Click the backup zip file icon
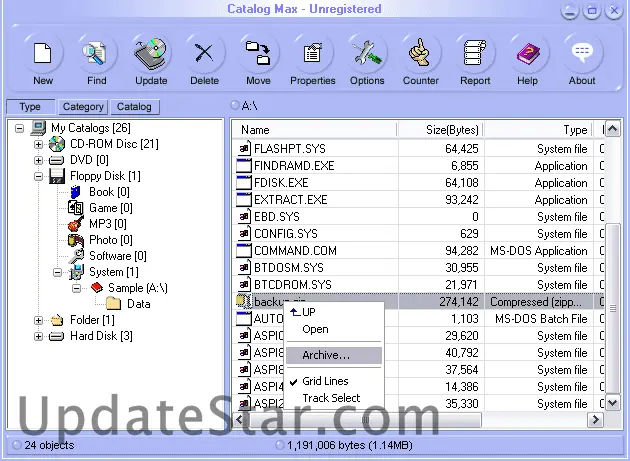 coord(243,301)
